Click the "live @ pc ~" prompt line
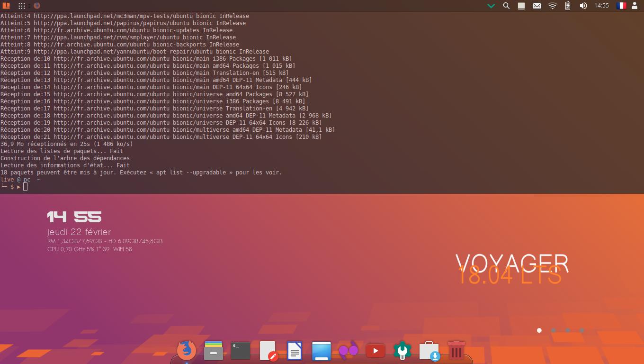Viewport: 644px width, 364px height. pos(20,180)
